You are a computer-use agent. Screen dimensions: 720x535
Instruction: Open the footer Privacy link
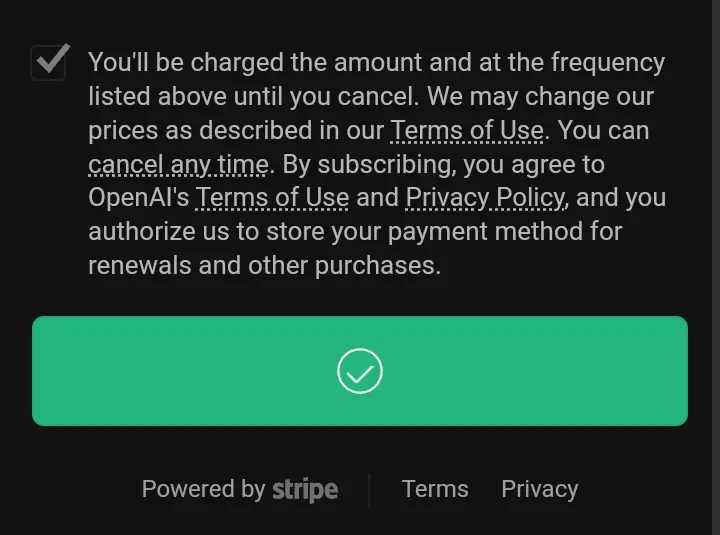(540, 489)
